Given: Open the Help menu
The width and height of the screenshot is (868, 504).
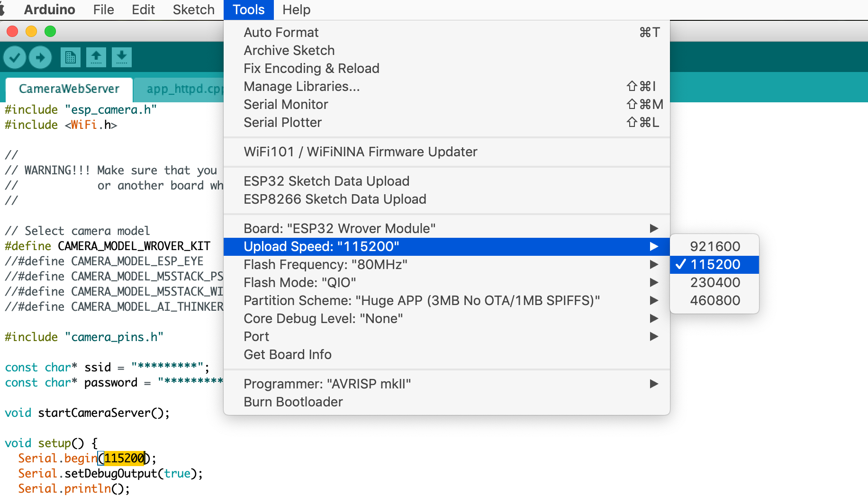Looking at the screenshot, I should [296, 9].
